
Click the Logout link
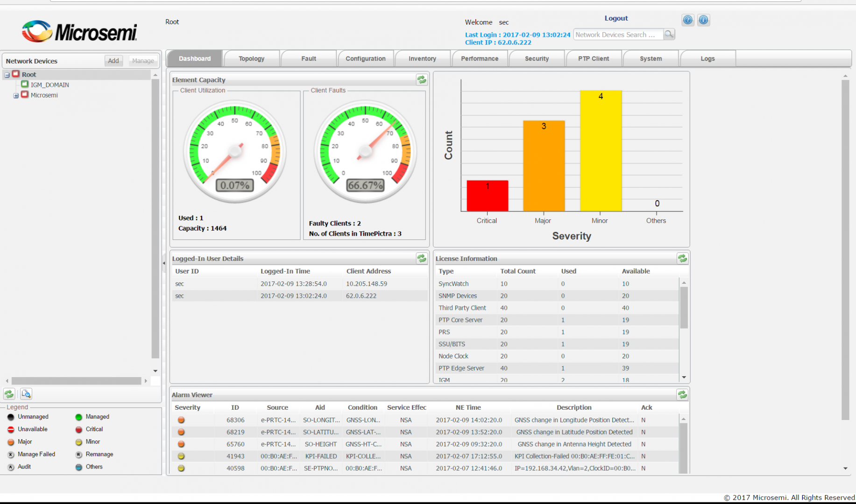point(615,18)
